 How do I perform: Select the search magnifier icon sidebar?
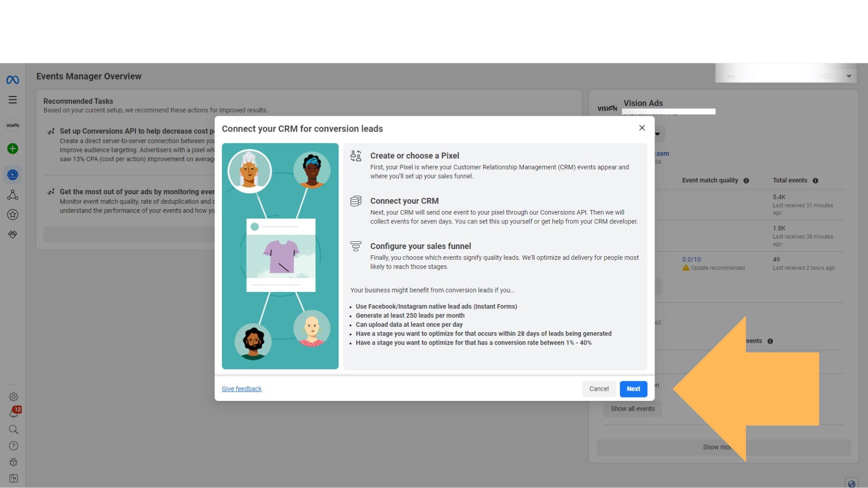tap(13, 429)
